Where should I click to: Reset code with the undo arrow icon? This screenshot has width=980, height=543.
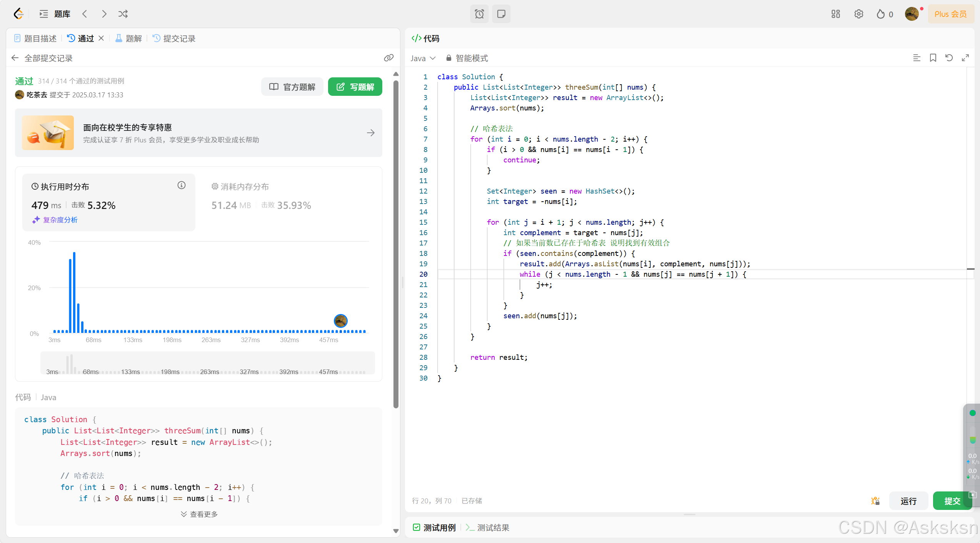pos(949,58)
